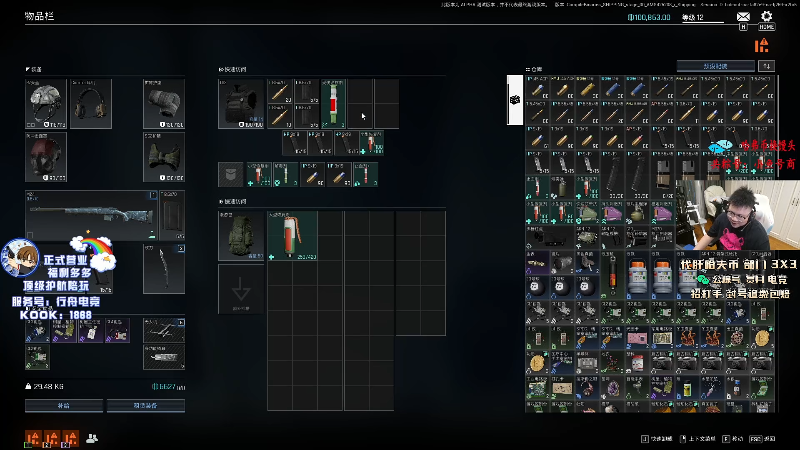Click the 100,863.00 currency balance
This screenshot has width=800, height=450.
(649, 17)
